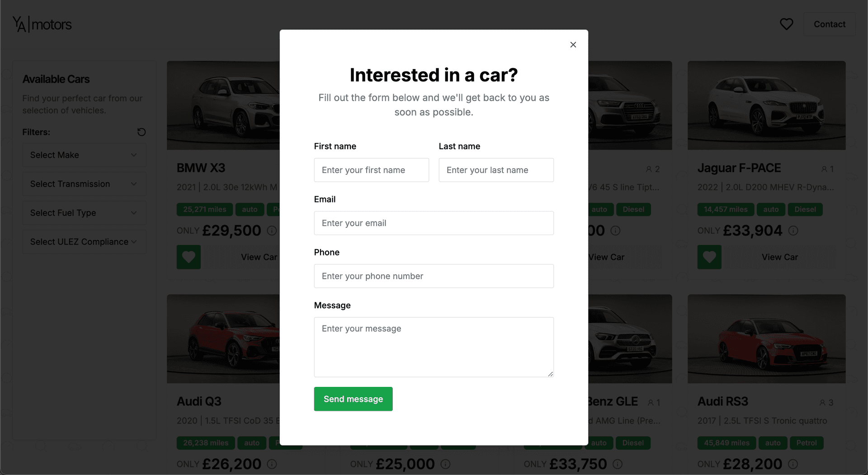The width and height of the screenshot is (868, 475).
Task: Click info icon beside £28,200 Audi RS3 price
Action: pos(793,464)
